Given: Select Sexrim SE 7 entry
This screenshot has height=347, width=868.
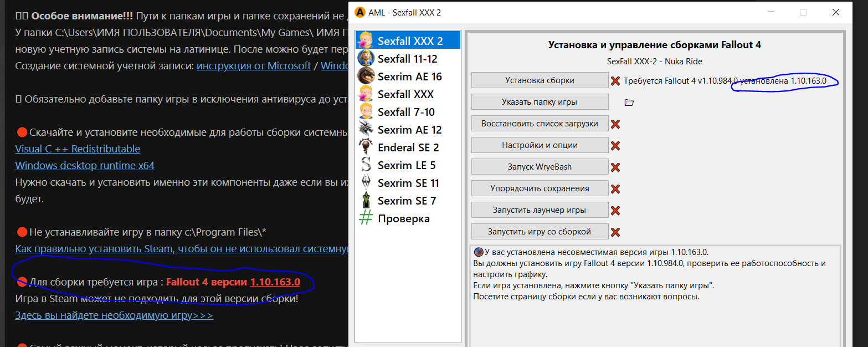Looking at the screenshot, I should click(x=407, y=201).
